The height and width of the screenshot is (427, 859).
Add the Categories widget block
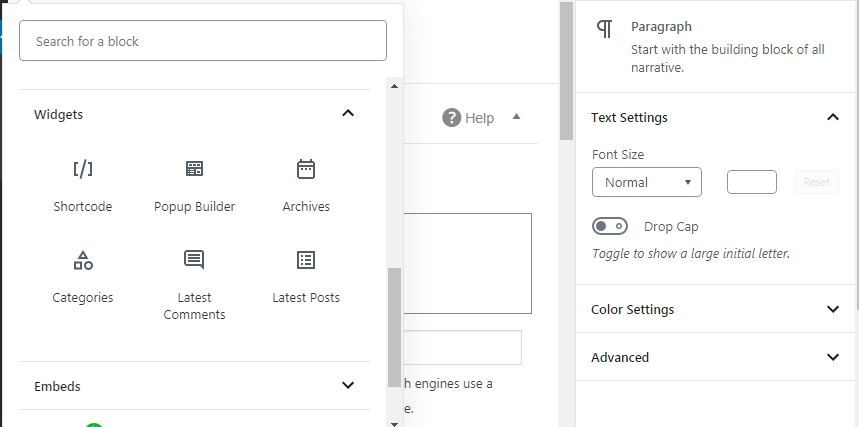pyautogui.click(x=83, y=276)
